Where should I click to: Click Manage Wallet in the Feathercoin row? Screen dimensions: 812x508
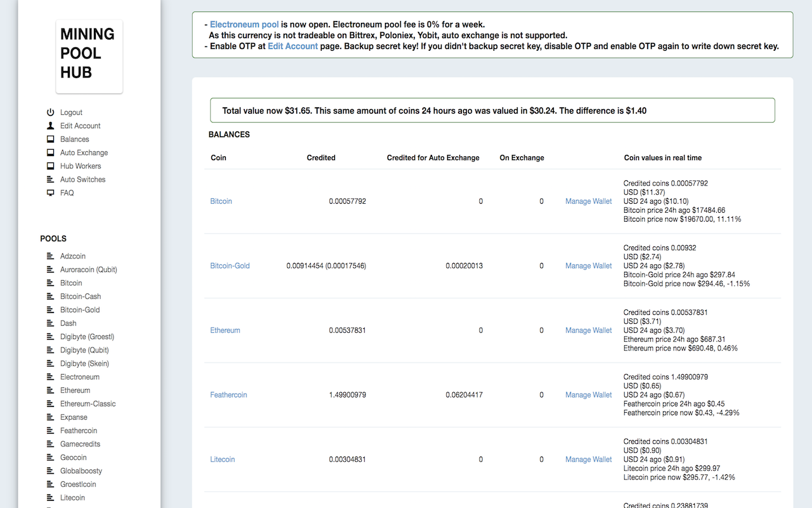(589, 395)
